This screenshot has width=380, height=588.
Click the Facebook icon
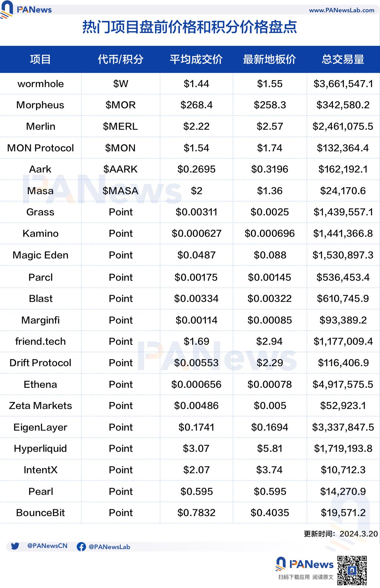(81, 547)
